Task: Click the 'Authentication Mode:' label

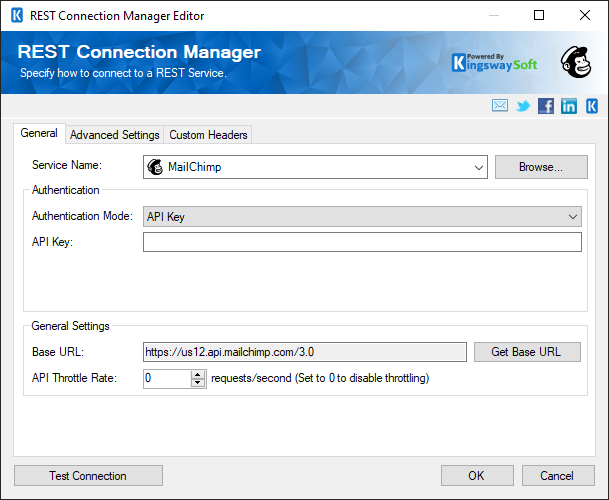Action: pyautogui.click(x=82, y=216)
